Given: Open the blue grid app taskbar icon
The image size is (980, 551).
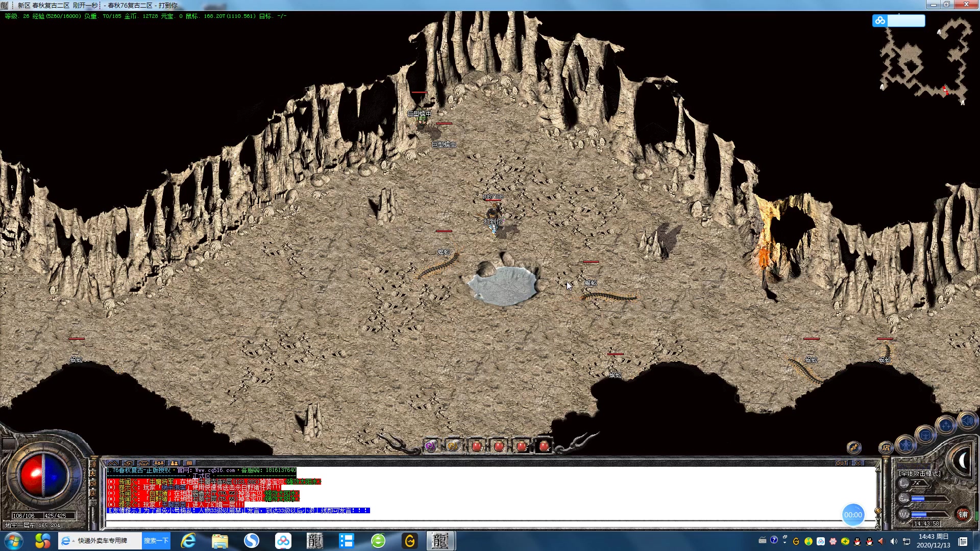Looking at the screenshot, I should click(347, 541).
